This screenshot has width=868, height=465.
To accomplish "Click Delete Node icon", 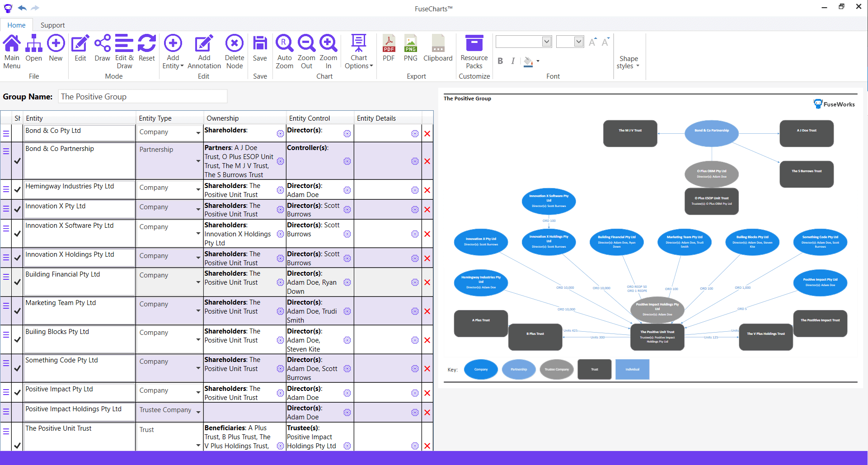I will (235, 52).
